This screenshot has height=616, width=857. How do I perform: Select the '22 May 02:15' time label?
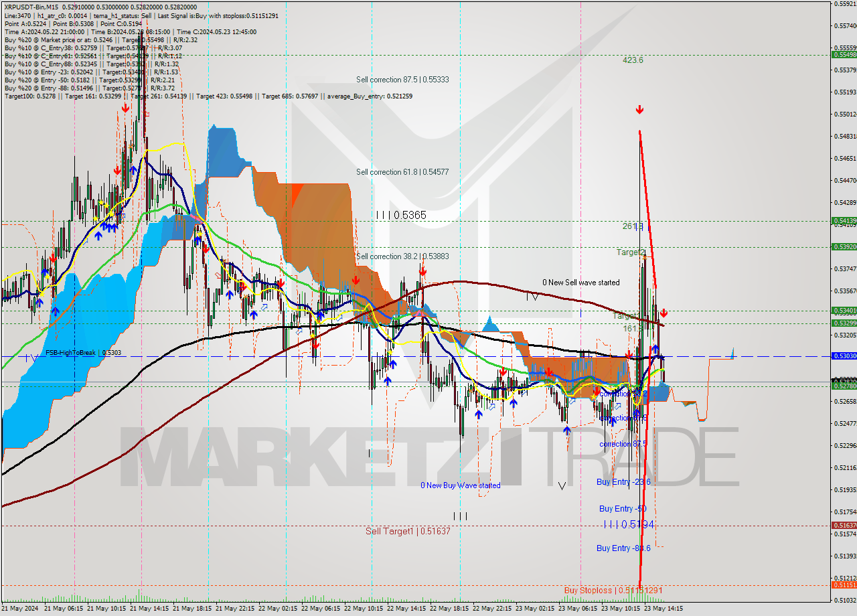[279, 609]
